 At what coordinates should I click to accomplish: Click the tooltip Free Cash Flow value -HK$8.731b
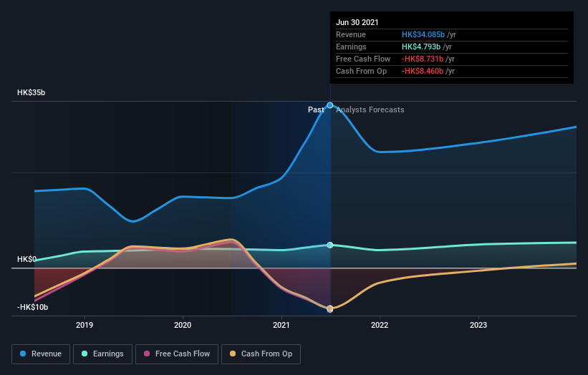click(423, 59)
